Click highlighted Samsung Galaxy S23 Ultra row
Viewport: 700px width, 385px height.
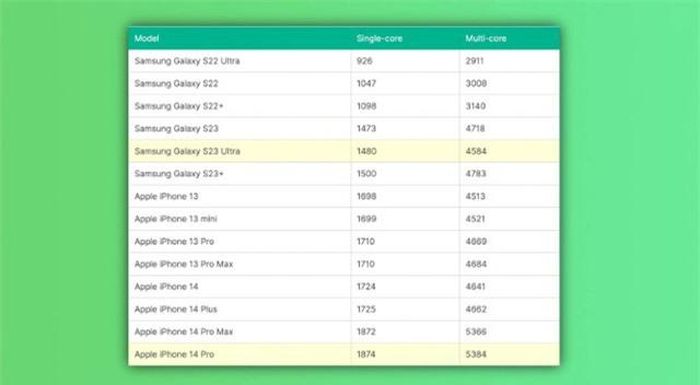pos(344,151)
